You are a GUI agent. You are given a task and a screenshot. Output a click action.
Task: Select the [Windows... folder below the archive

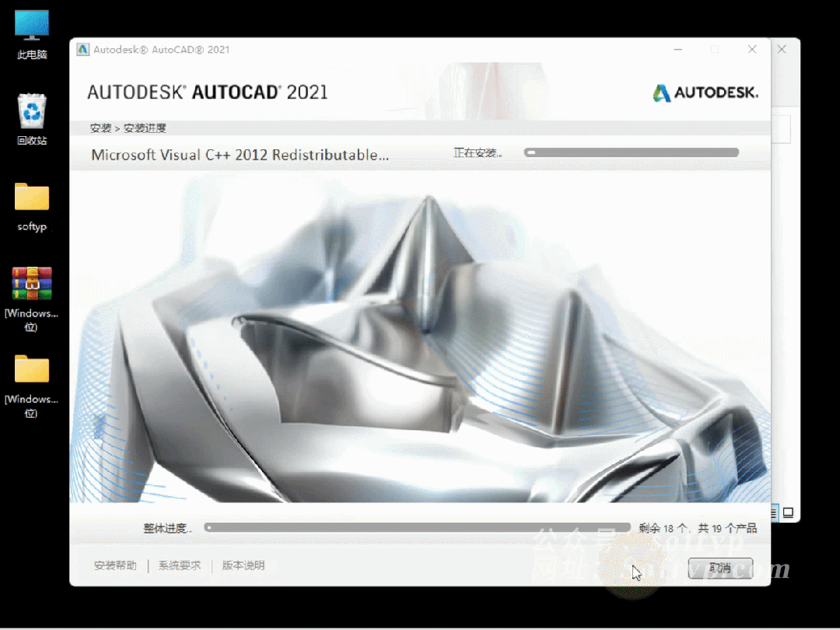pyautogui.click(x=32, y=386)
